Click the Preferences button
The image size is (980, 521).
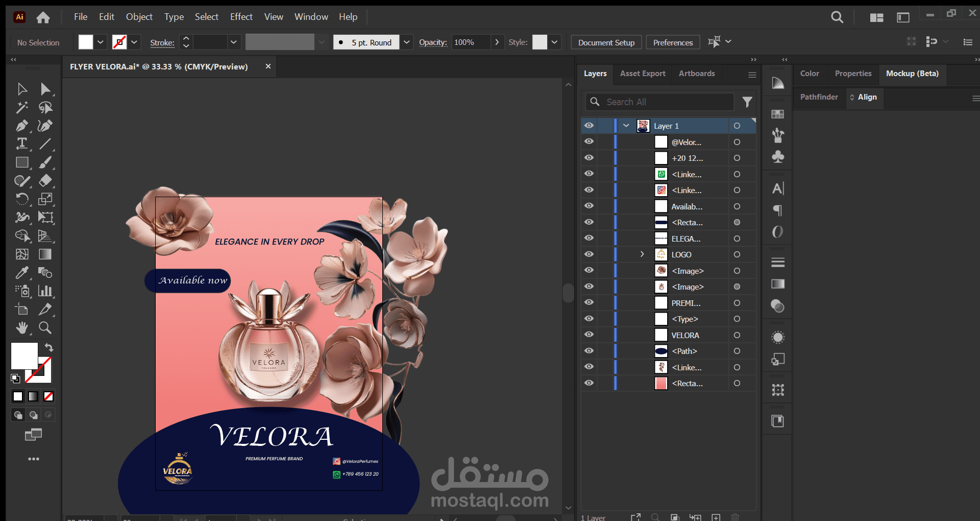[x=673, y=42]
